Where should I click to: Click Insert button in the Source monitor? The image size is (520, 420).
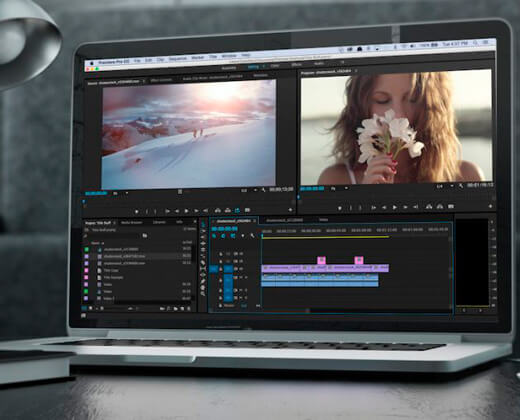coord(218,210)
